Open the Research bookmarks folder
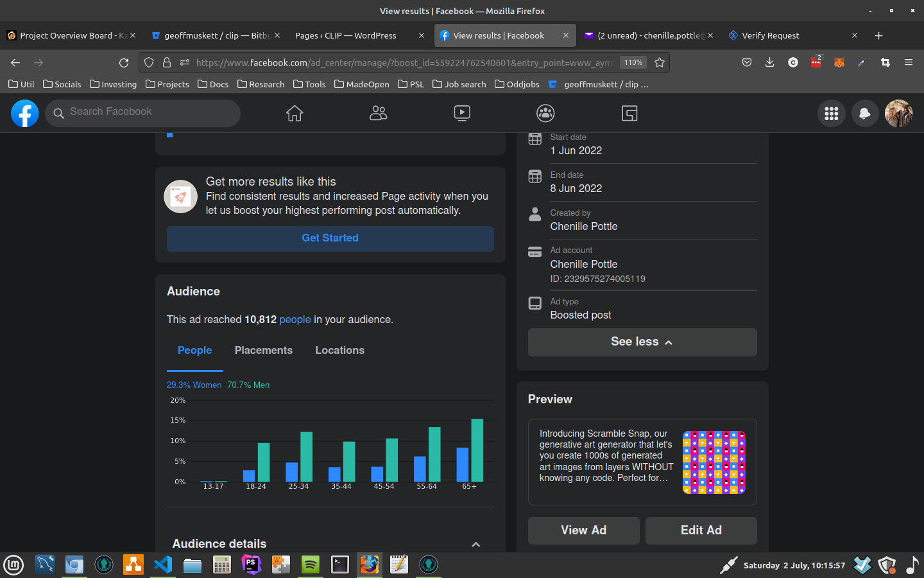Image resolution: width=924 pixels, height=578 pixels. pyautogui.click(x=261, y=84)
